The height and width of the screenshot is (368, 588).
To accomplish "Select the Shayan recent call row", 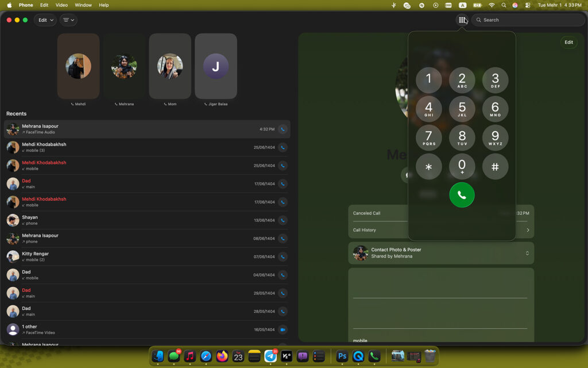I will tap(147, 220).
